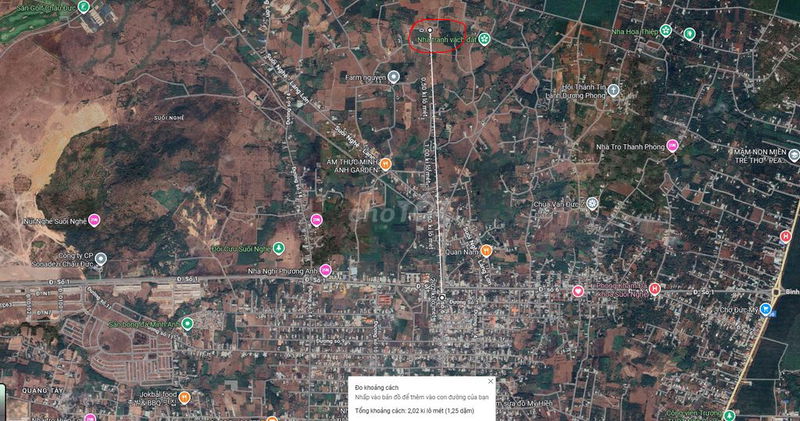Click the Nhà tranh vách đất green marker
This screenshot has height=421, width=800.
485,39
